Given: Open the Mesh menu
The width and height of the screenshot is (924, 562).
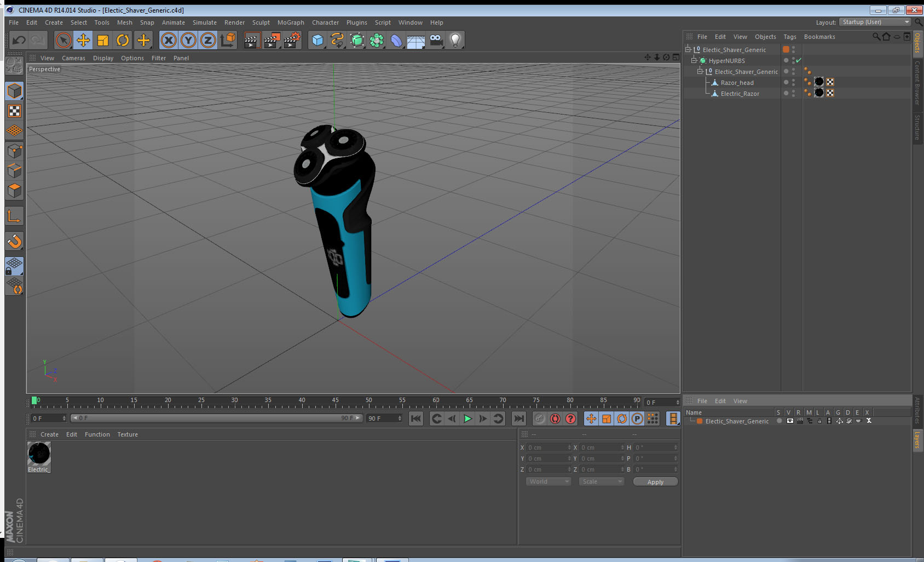Looking at the screenshot, I should (124, 22).
